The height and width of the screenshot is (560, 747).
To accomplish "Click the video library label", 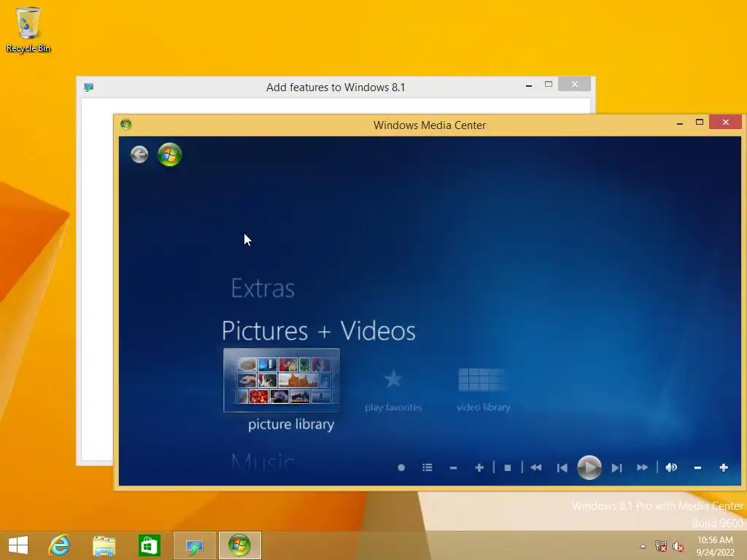I will [483, 408].
